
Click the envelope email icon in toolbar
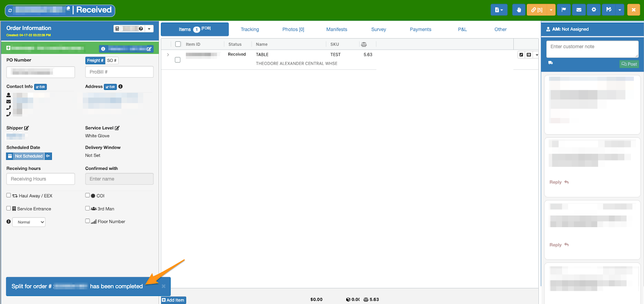coord(579,10)
